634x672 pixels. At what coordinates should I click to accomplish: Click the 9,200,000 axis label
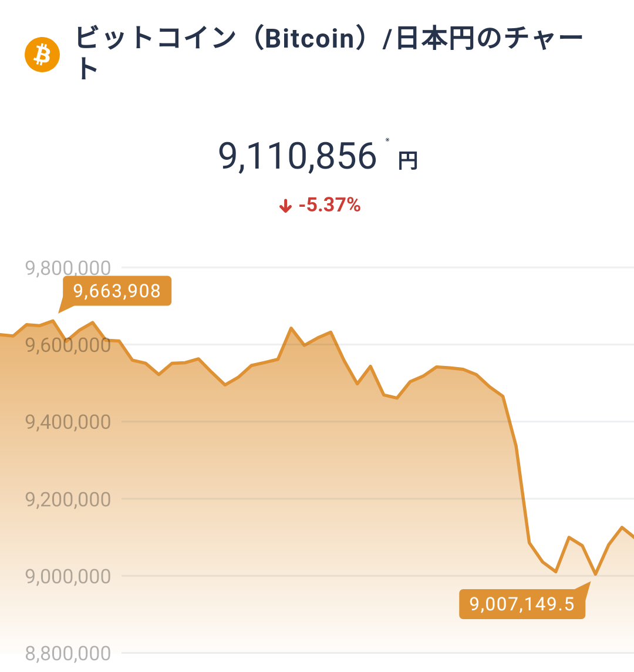tap(68, 499)
